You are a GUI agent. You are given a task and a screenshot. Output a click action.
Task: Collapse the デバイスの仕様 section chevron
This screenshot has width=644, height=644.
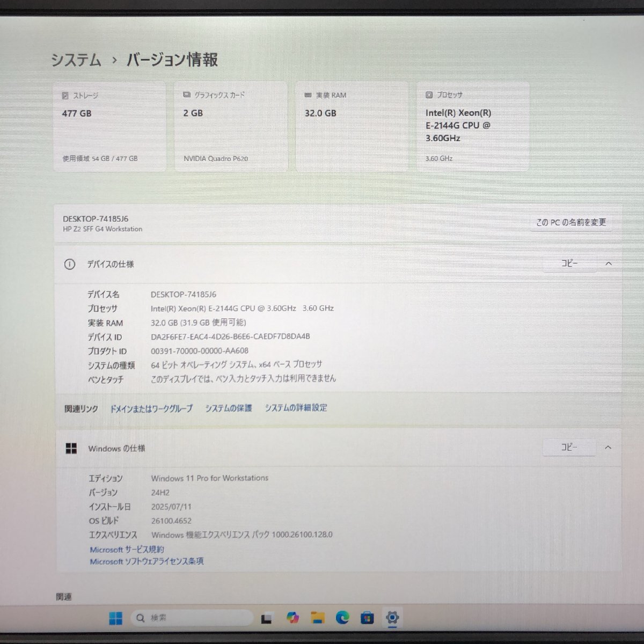tap(609, 264)
